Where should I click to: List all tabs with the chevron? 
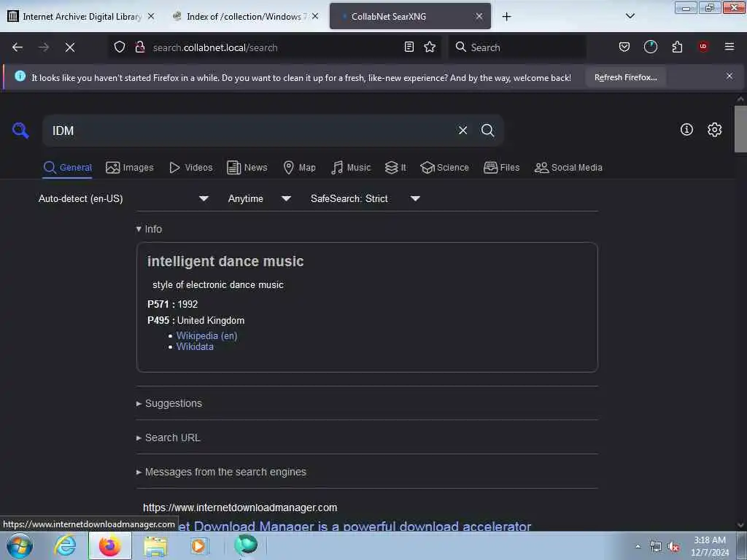630,16
